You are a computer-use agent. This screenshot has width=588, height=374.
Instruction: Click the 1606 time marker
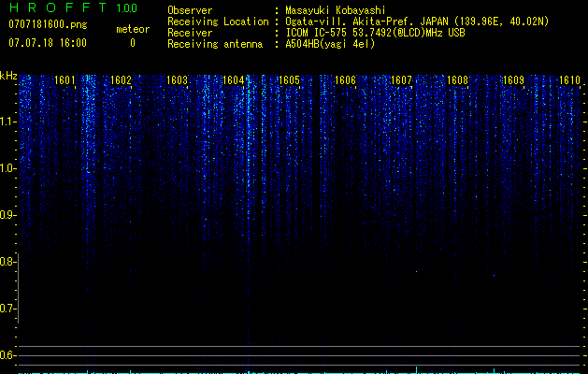click(345, 80)
